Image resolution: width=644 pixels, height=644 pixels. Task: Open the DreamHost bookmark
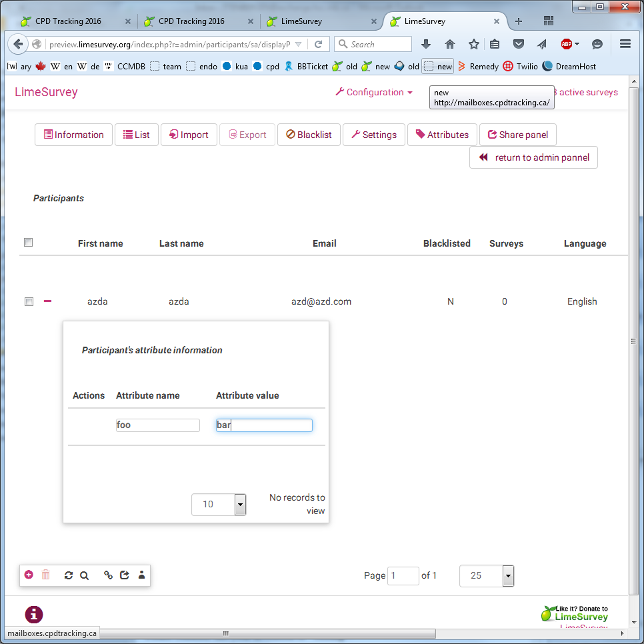click(569, 67)
